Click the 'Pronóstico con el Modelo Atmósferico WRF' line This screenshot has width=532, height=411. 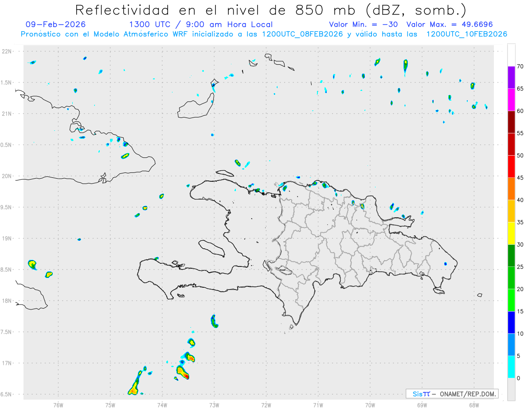point(264,34)
